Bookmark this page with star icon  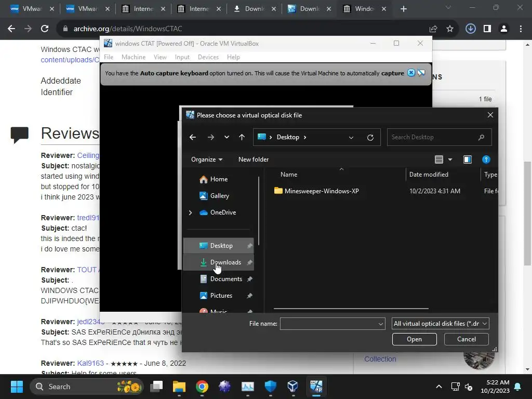(450, 29)
